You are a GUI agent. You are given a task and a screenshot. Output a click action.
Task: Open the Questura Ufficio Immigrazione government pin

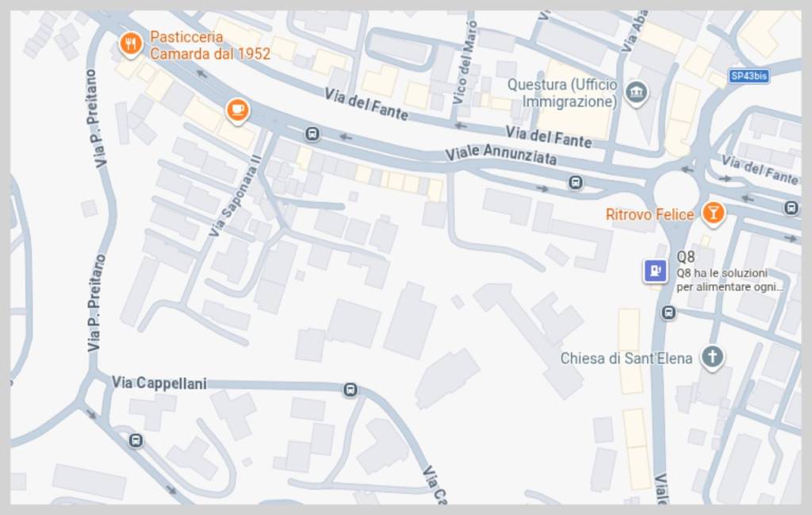[x=636, y=94]
